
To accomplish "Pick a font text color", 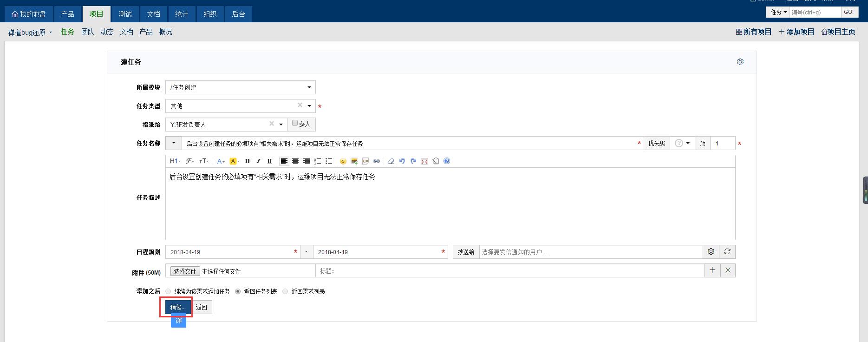I will coord(221,161).
